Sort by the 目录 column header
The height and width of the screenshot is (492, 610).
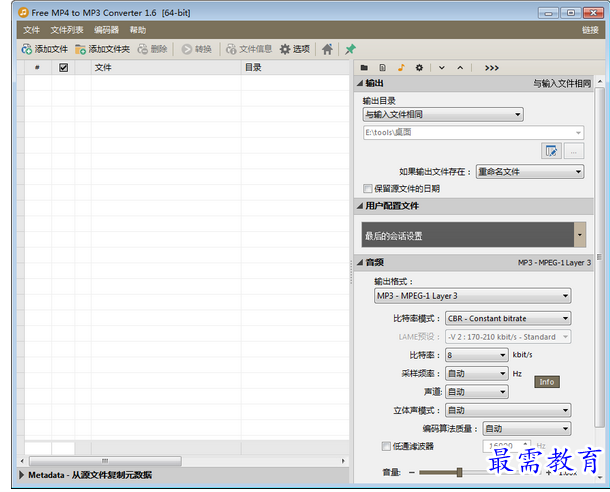coord(295,68)
